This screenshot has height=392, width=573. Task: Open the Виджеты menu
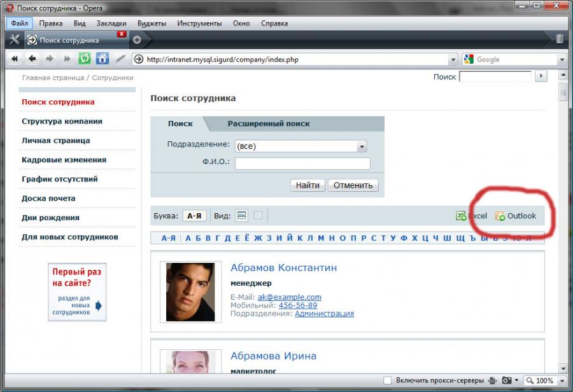click(x=152, y=23)
